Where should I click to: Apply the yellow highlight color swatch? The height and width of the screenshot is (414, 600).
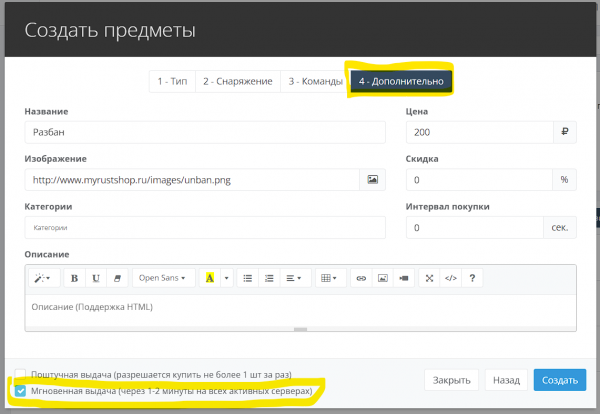(210, 278)
